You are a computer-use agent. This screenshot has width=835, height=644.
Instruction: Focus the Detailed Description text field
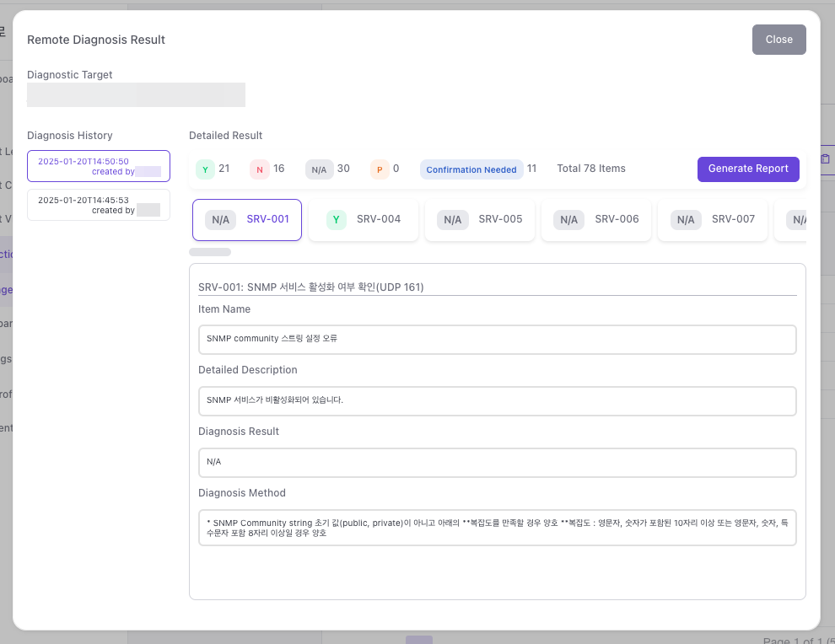click(497, 401)
